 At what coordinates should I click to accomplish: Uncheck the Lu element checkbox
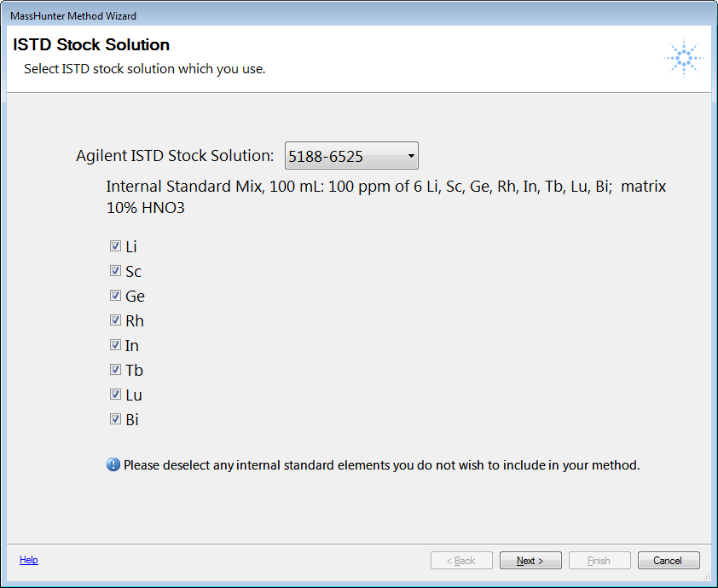click(x=115, y=395)
